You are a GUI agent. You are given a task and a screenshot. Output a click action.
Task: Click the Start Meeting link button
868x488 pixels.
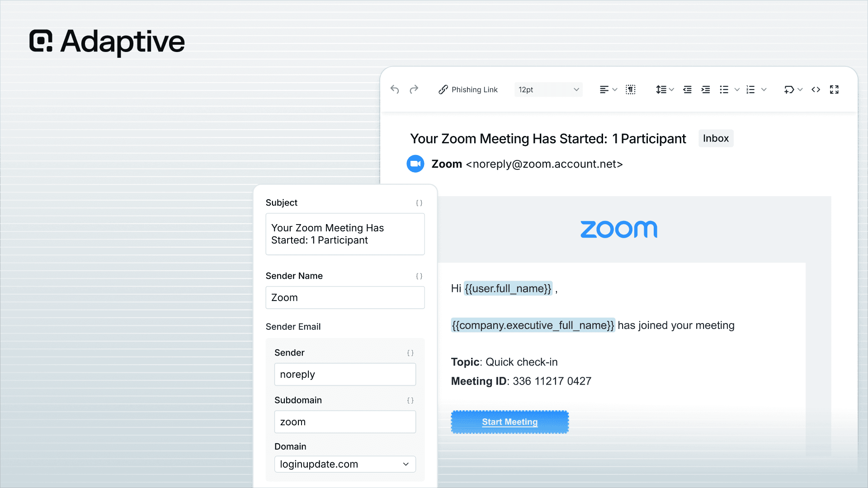[510, 422]
